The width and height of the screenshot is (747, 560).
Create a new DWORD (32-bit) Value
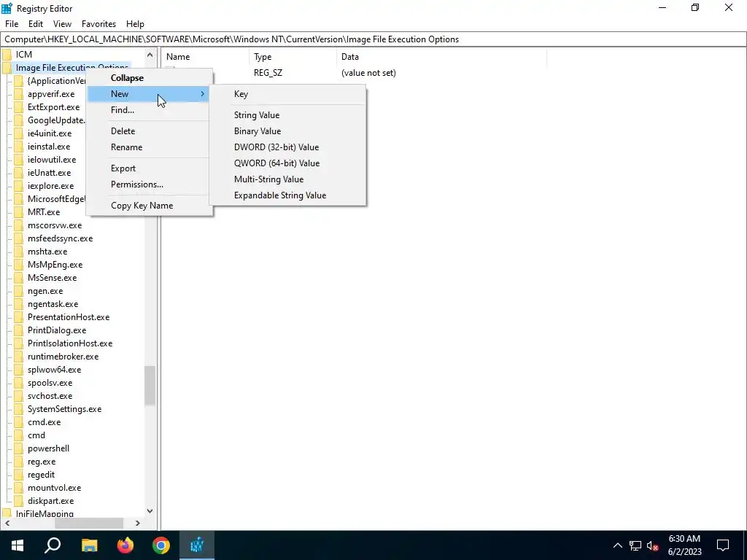[x=287, y=147]
